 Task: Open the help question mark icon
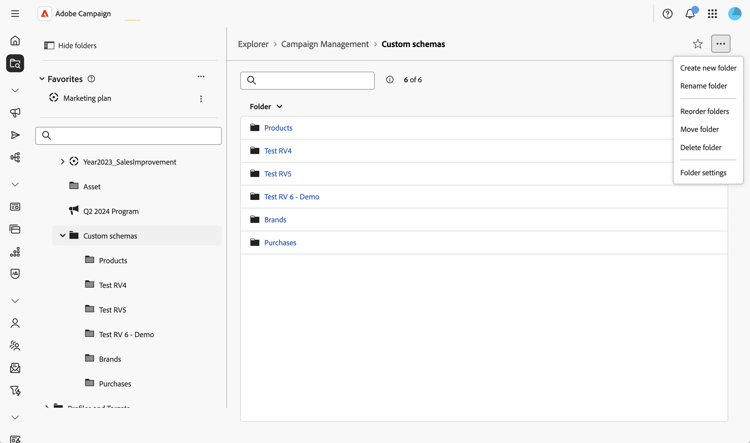[x=668, y=14]
